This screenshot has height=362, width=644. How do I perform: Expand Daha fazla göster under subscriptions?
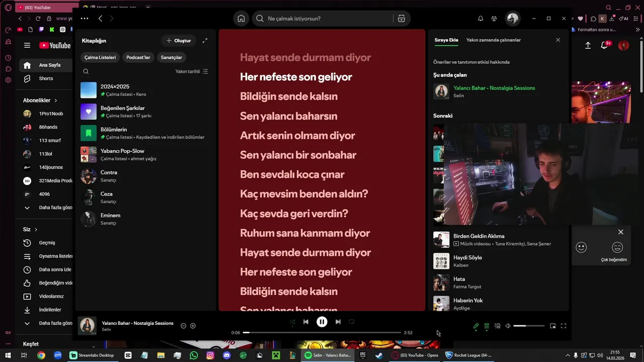point(48,208)
